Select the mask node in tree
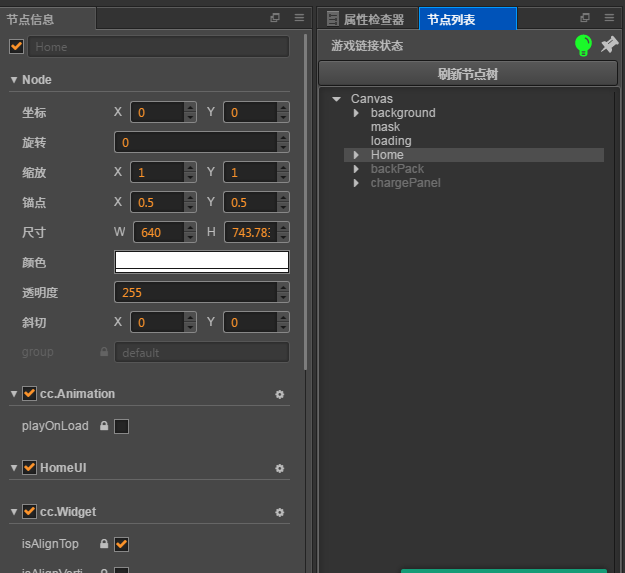This screenshot has height=573, width=625. [x=385, y=127]
